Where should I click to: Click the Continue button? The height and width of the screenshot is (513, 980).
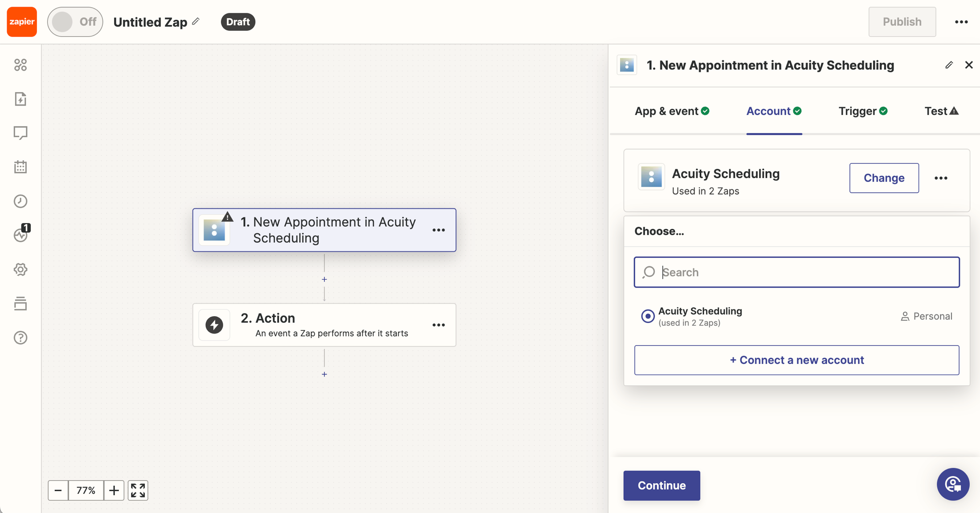(661, 485)
